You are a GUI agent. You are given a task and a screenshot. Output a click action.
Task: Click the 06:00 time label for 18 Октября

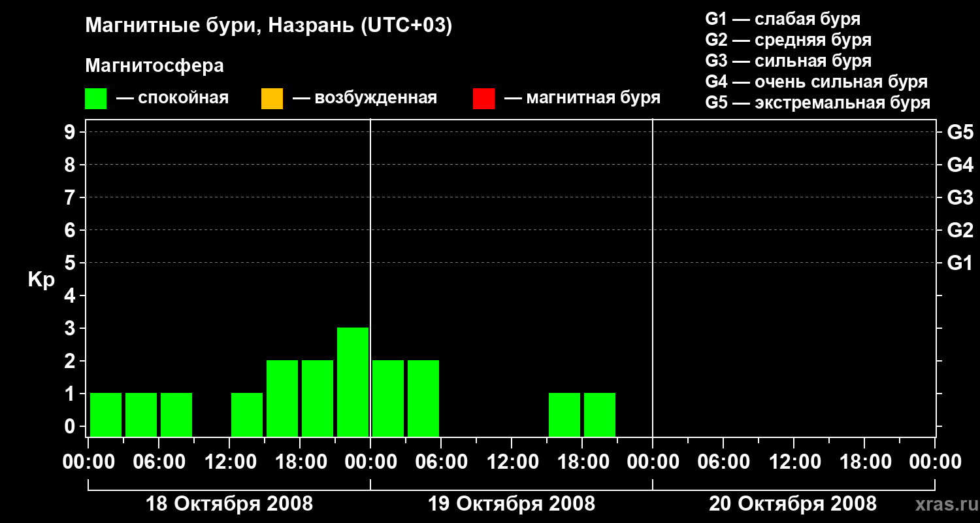point(159,462)
